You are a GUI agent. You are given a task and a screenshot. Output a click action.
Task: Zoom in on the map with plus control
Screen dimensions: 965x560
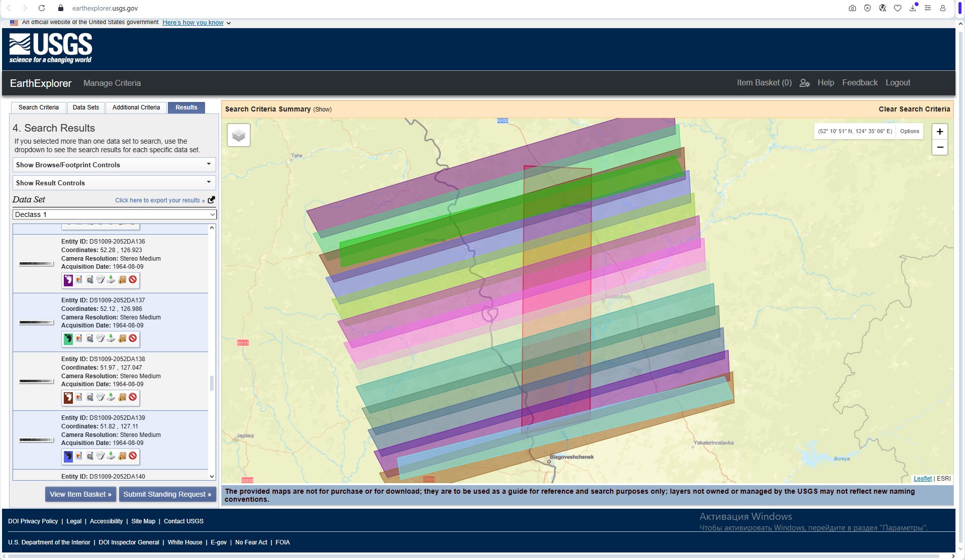tap(939, 131)
